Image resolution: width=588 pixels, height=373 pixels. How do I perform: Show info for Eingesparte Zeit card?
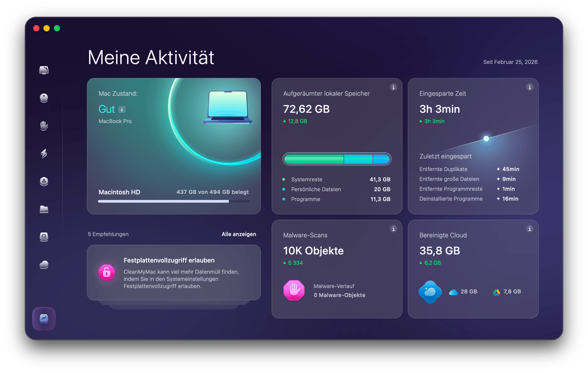pyautogui.click(x=529, y=87)
